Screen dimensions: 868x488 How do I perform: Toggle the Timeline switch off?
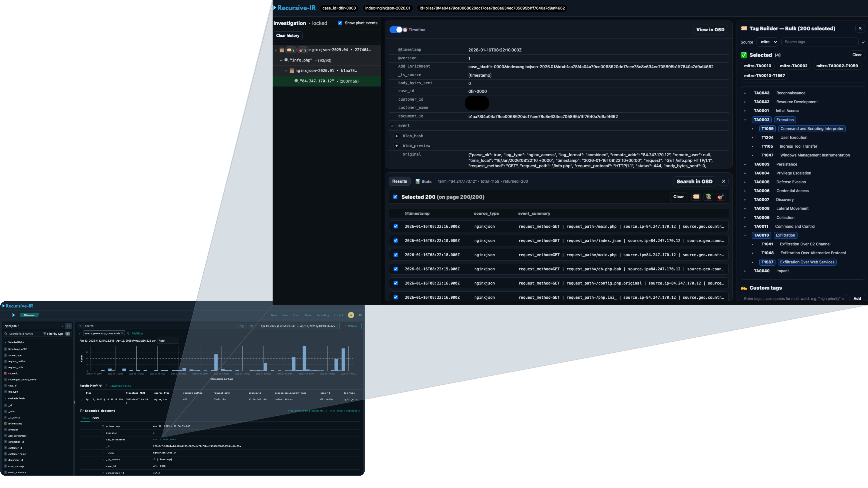[x=396, y=30]
